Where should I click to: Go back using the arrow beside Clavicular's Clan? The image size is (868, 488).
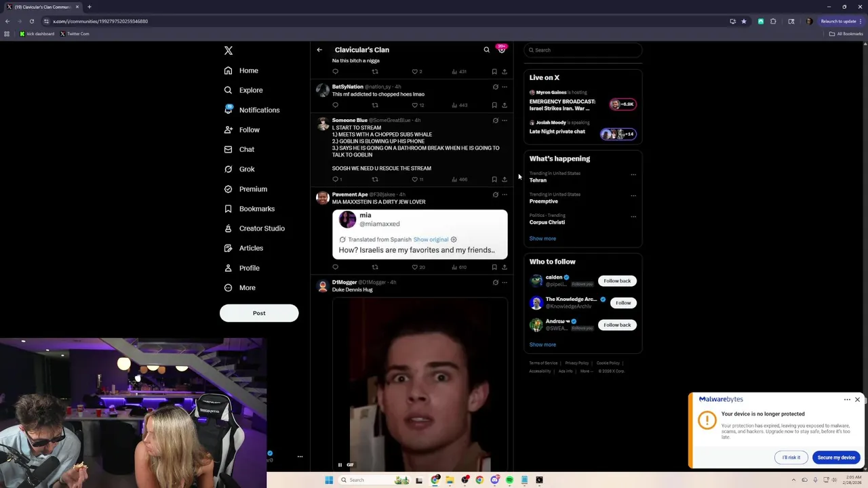coord(319,49)
